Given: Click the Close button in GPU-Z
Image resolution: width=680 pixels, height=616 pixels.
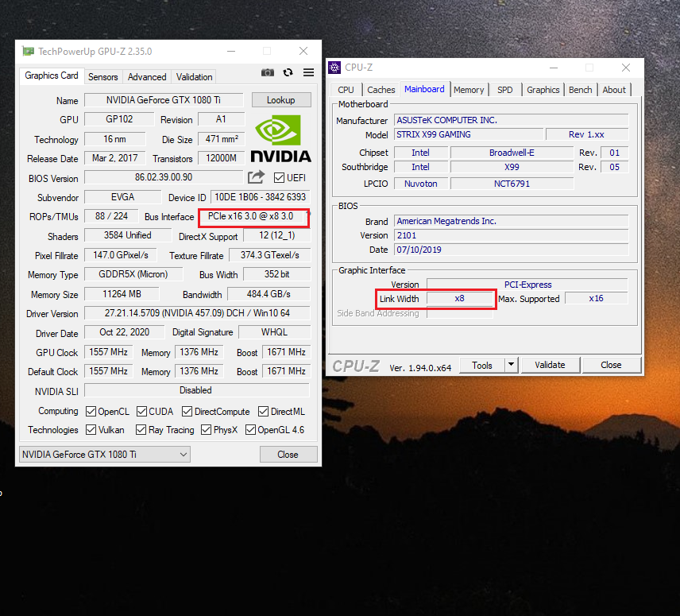Looking at the screenshot, I should 288,454.
